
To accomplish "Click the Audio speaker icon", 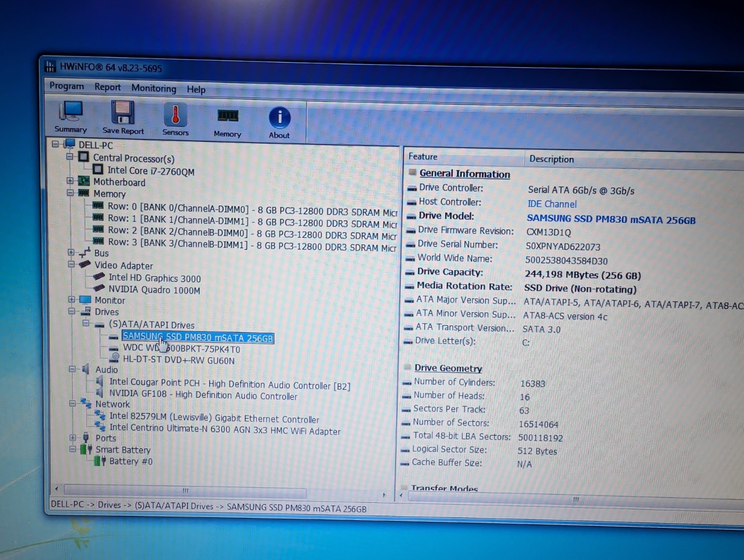I will [86, 369].
